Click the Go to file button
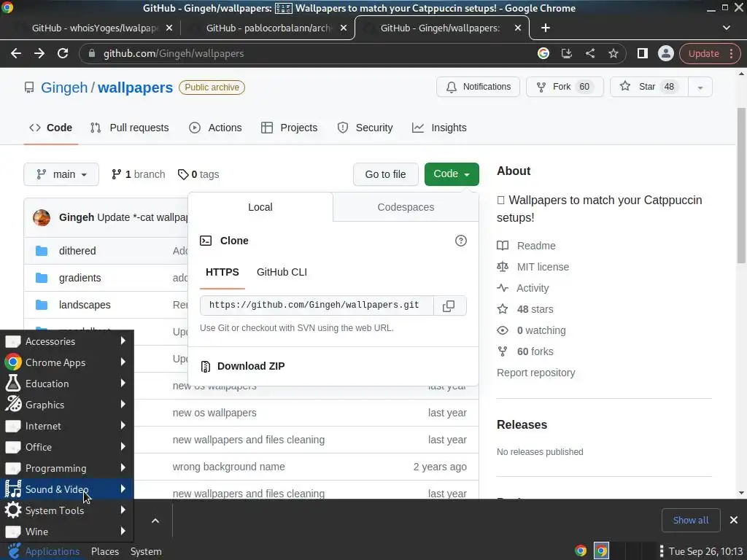The width and height of the screenshot is (747, 560). tap(385, 174)
